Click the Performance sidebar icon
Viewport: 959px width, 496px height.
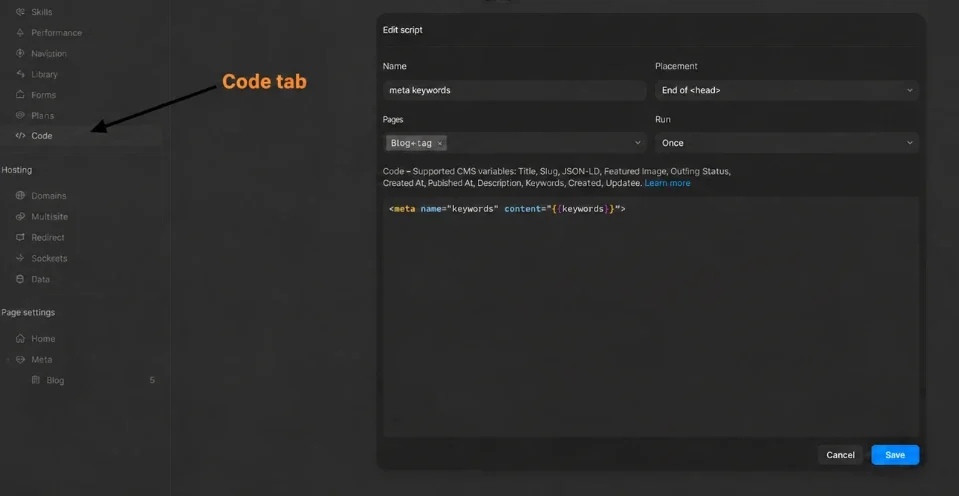pyautogui.click(x=20, y=32)
